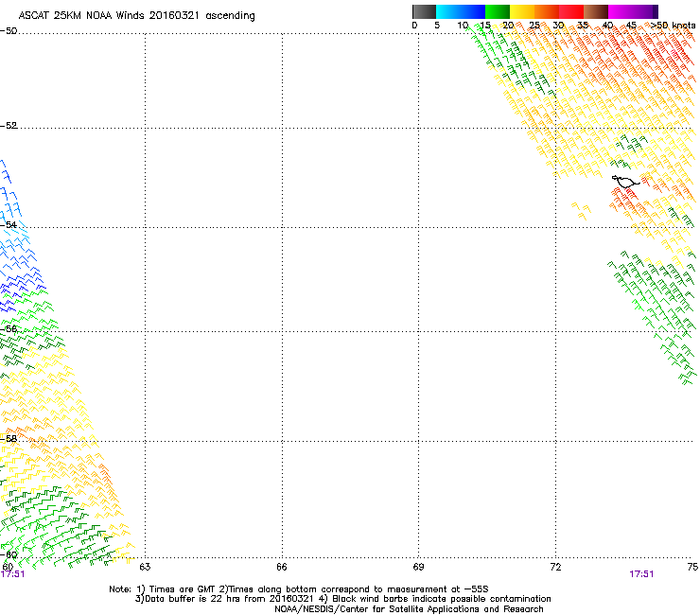
Task: Click the black island outline on the map
Action: pyautogui.click(x=625, y=182)
